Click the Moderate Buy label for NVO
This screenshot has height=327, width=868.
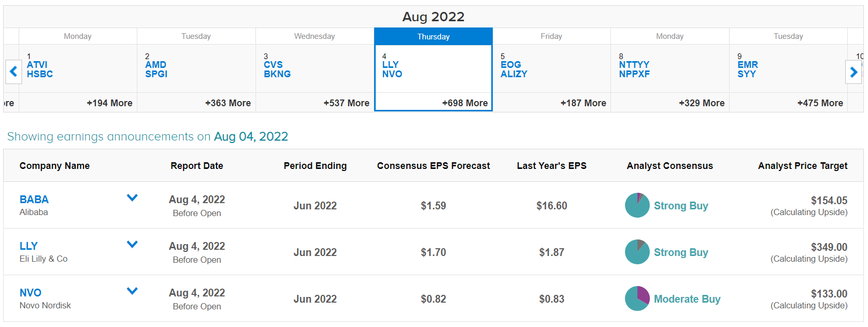687,299
